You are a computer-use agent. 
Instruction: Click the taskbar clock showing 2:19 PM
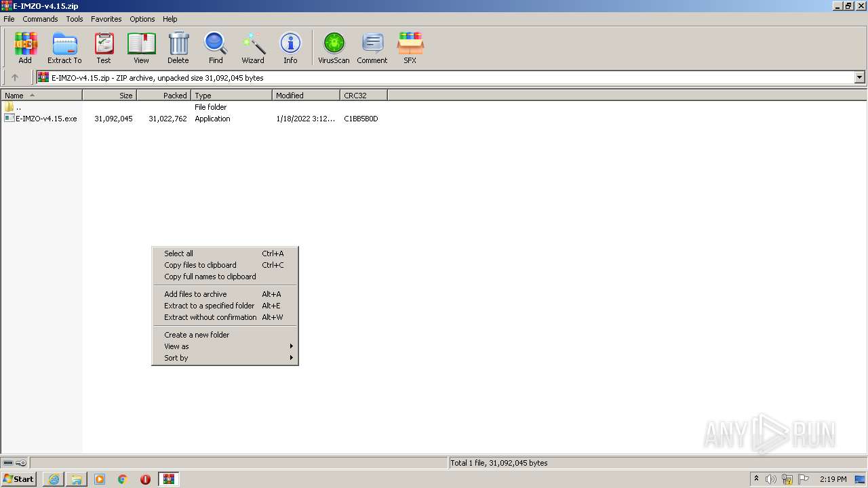point(833,479)
